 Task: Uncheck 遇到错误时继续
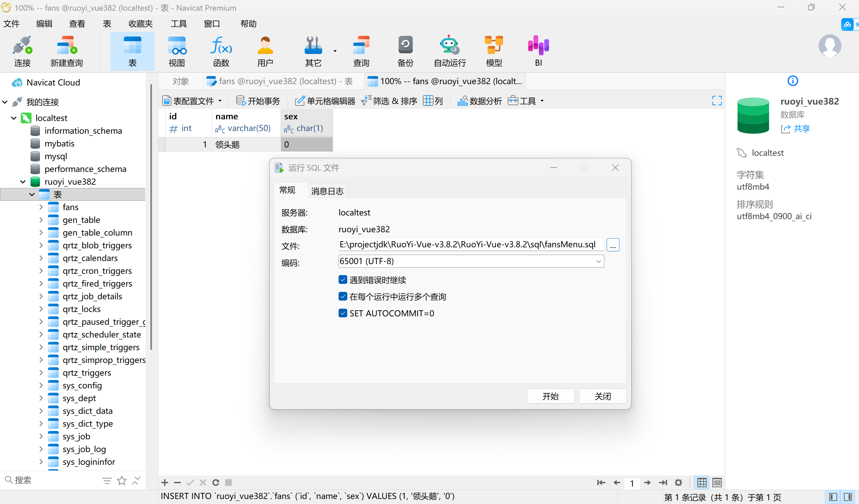point(343,279)
